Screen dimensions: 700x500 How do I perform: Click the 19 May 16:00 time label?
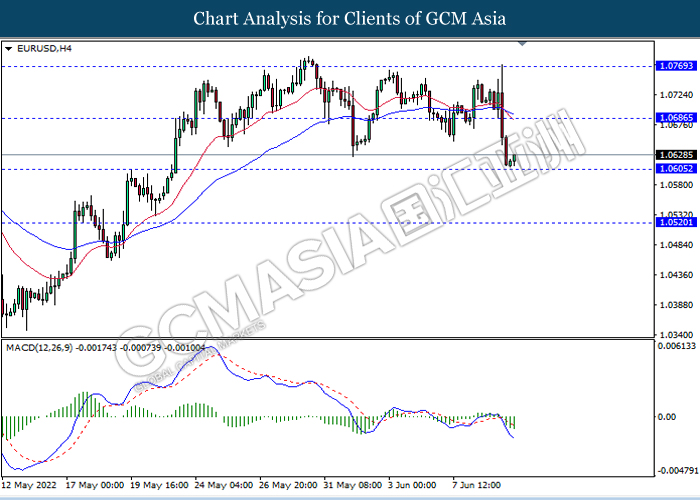click(x=159, y=485)
